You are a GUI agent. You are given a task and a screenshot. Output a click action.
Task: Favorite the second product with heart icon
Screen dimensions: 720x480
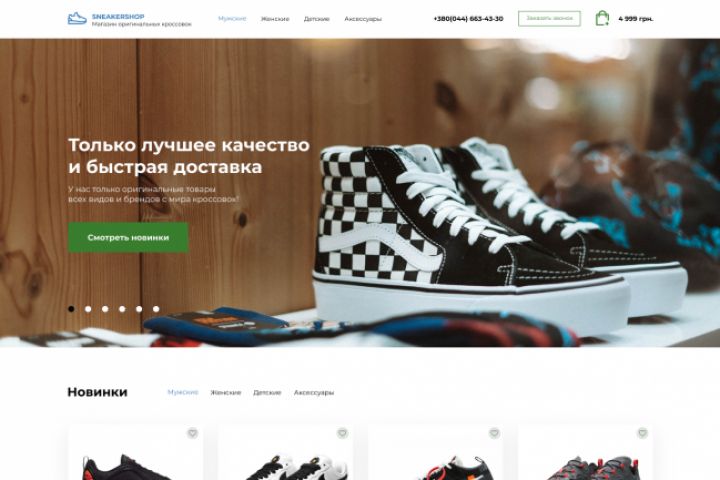point(342,433)
